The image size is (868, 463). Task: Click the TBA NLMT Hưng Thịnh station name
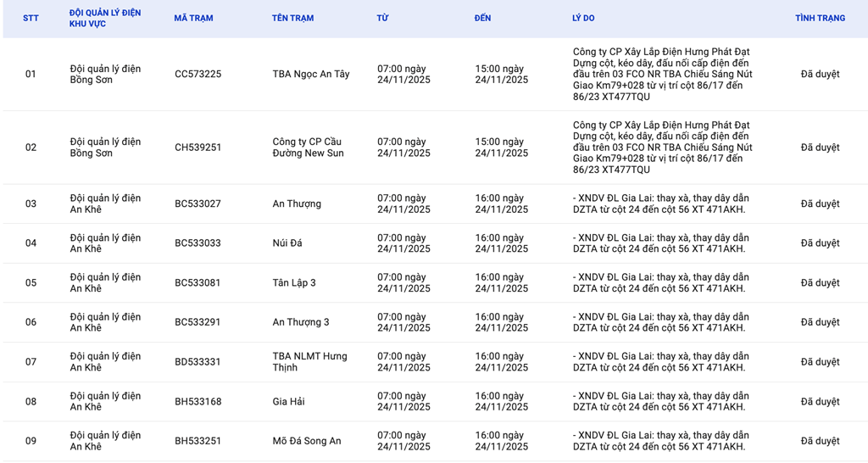[309, 362]
